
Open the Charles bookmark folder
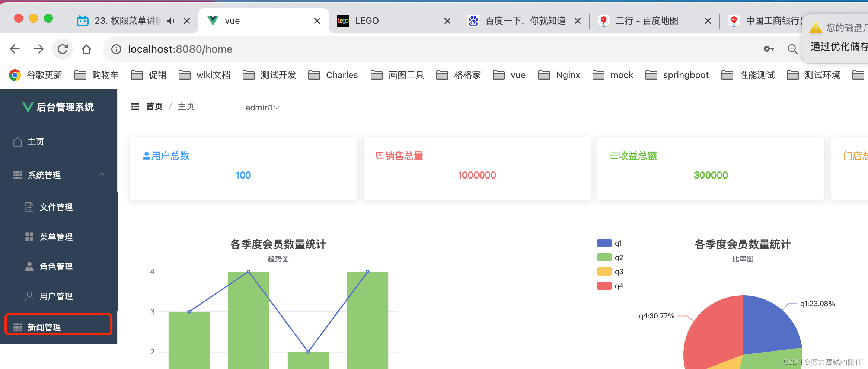click(x=333, y=75)
